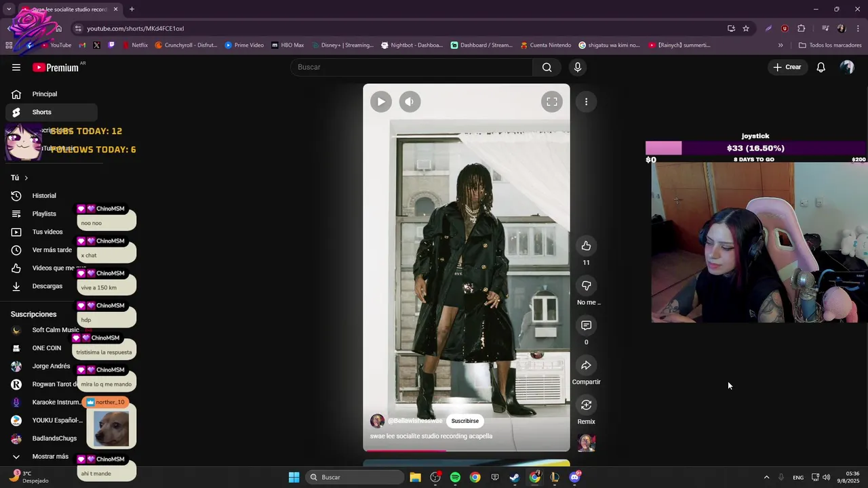The height and width of the screenshot is (488, 868).
Task: Select Shorts in the sidebar
Action: pyautogui.click(x=52, y=112)
